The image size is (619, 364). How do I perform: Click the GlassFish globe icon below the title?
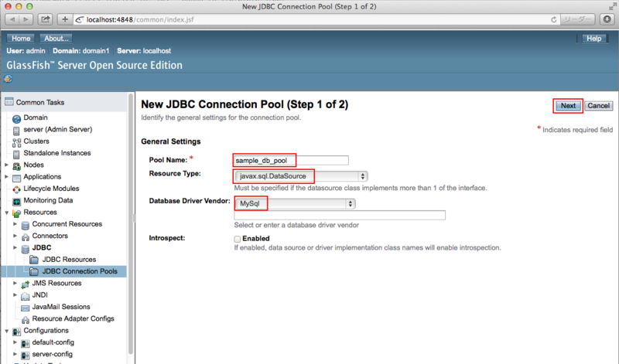[8, 79]
